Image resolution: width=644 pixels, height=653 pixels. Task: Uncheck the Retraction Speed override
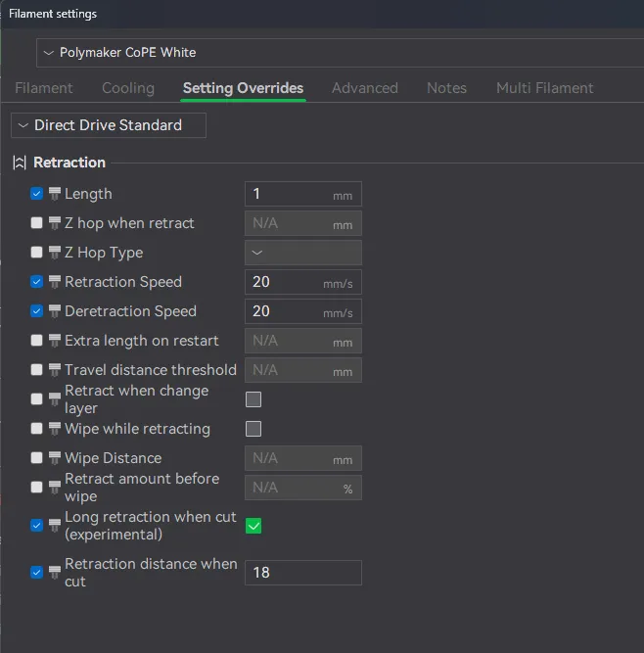coord(36,282)
